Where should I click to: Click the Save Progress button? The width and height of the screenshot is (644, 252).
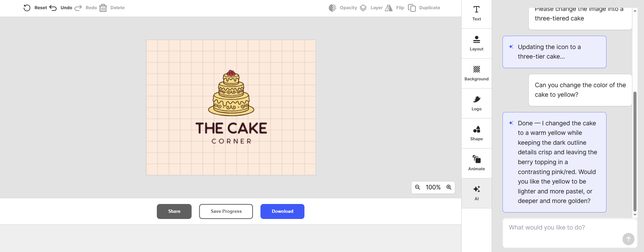click(226, 211)
